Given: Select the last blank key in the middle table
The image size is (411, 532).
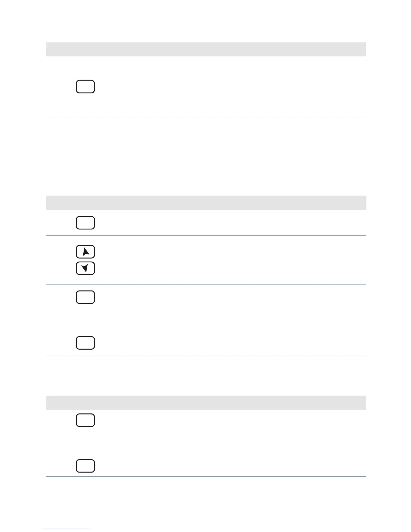Looking at the screenshot, I should (x=86, y=343).
